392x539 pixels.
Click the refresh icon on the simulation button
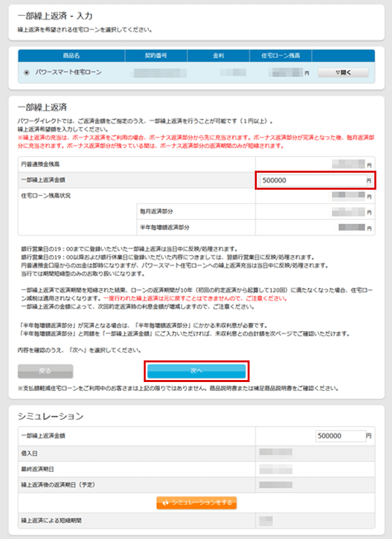165,502
